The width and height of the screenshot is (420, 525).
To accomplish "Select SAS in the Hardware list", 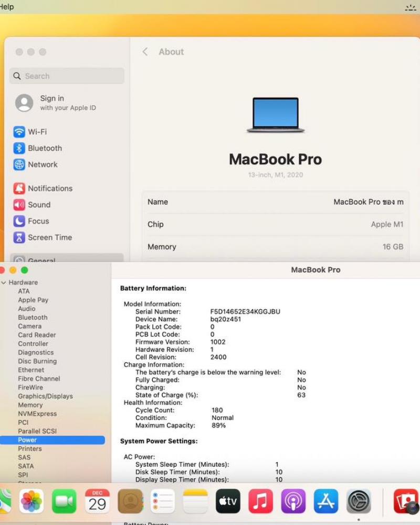I will coord(24,457).
